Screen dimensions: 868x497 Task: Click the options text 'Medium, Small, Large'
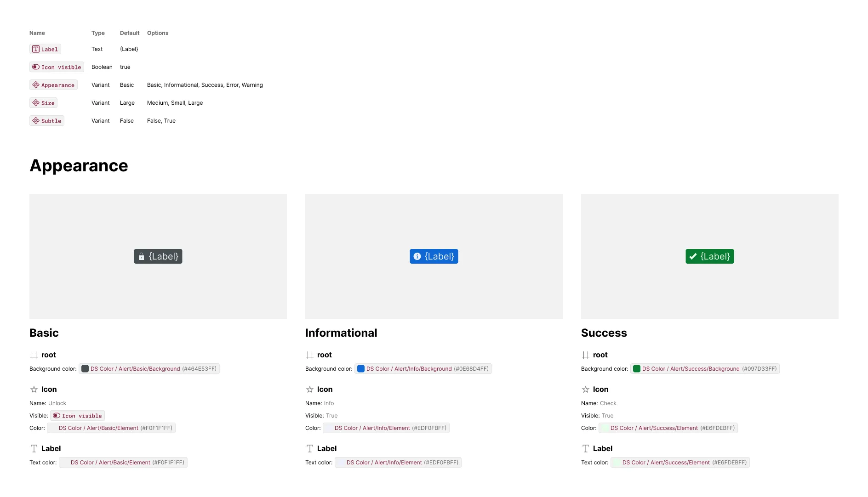(x=175, y=103)
